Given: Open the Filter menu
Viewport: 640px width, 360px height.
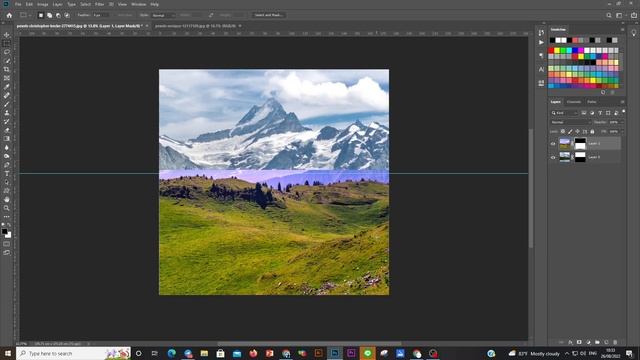Looking at the screenshot, I should click(100, 4).
